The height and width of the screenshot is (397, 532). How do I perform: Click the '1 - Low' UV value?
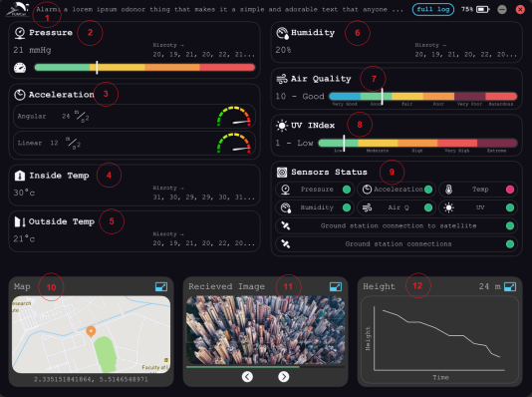pos(295,143)
